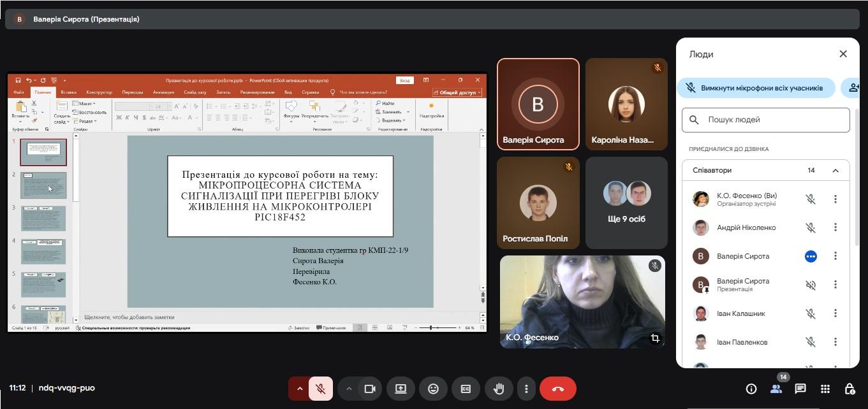The image size is (868, 409).
Task: Toggle presentation audio for Валерія Сирота Презентація
Action: click(811, 285)
